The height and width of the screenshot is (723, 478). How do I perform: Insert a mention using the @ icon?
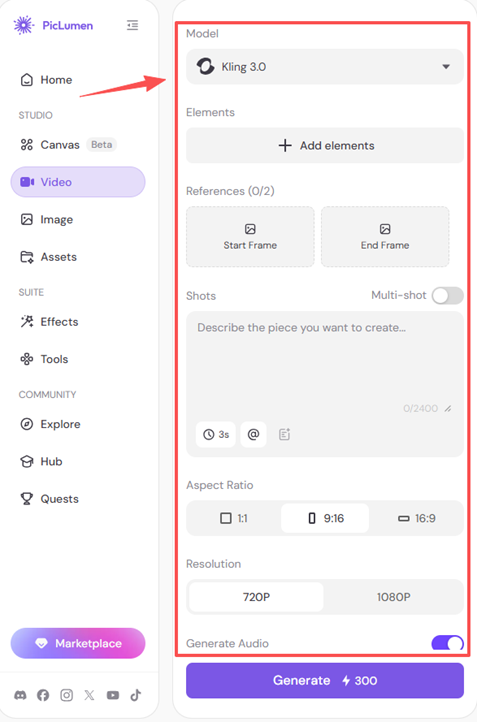[x=254, y=434]
